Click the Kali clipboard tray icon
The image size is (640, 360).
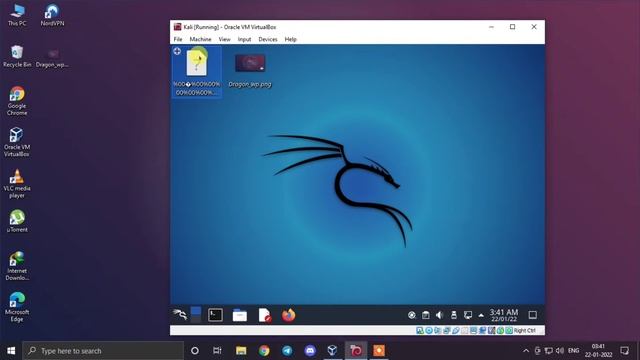point(426,315)
